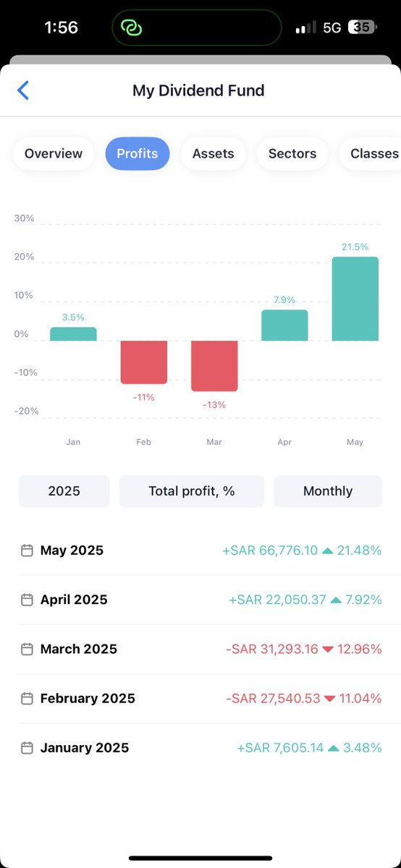The image size is (401, 868).
Task: Tap calendar icon beside May 2025
Action: [27, 550]
